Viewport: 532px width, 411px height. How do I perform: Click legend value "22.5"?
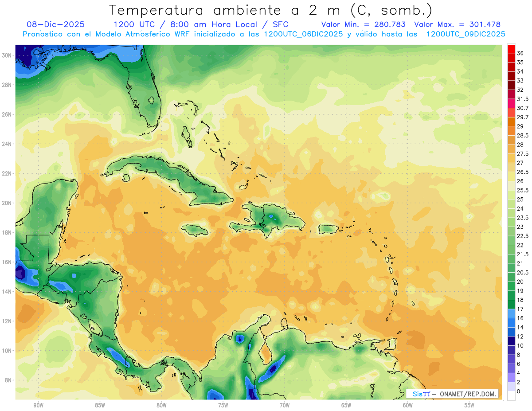[x=523, y=236]
